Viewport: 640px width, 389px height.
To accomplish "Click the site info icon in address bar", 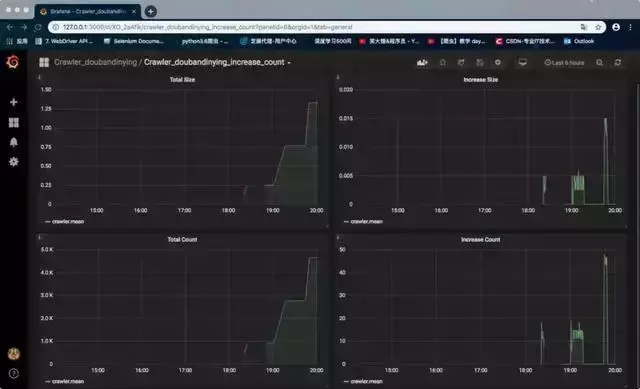I will (56, 27).
